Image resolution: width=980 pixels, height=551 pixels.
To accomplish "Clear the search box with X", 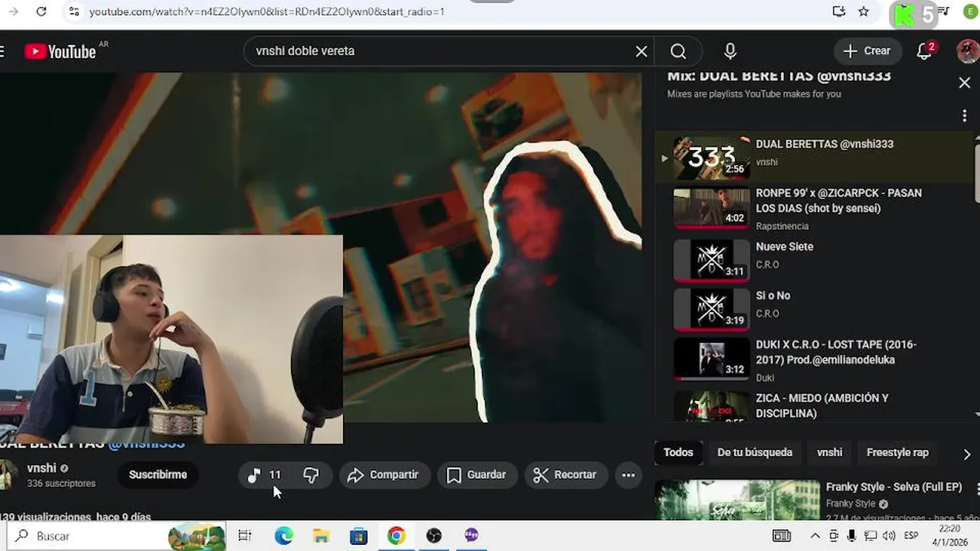I will [x=642, y=51].
